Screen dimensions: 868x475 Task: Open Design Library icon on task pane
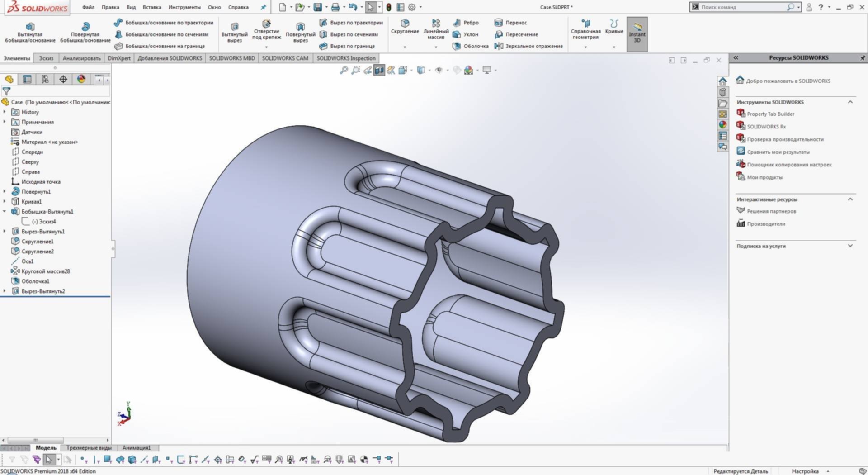(723, 92)
